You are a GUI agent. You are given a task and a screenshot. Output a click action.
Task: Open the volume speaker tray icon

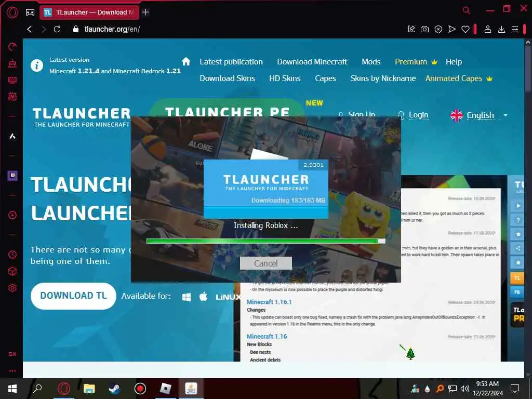coord(465,389)
